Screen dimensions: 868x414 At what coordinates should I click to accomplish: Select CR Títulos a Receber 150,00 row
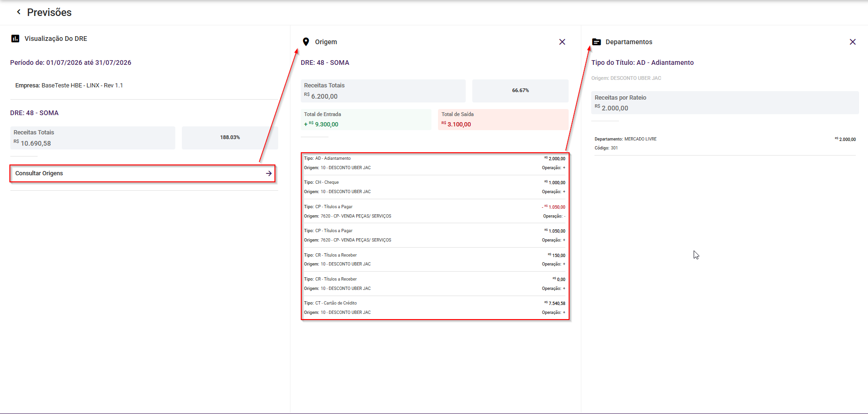tap(435, 259)
